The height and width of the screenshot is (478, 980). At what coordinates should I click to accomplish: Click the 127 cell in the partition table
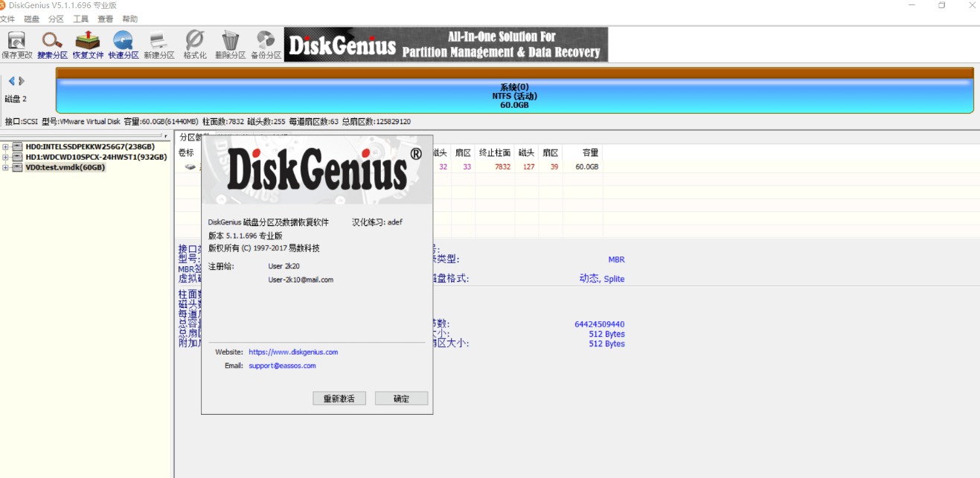(528, 167)
